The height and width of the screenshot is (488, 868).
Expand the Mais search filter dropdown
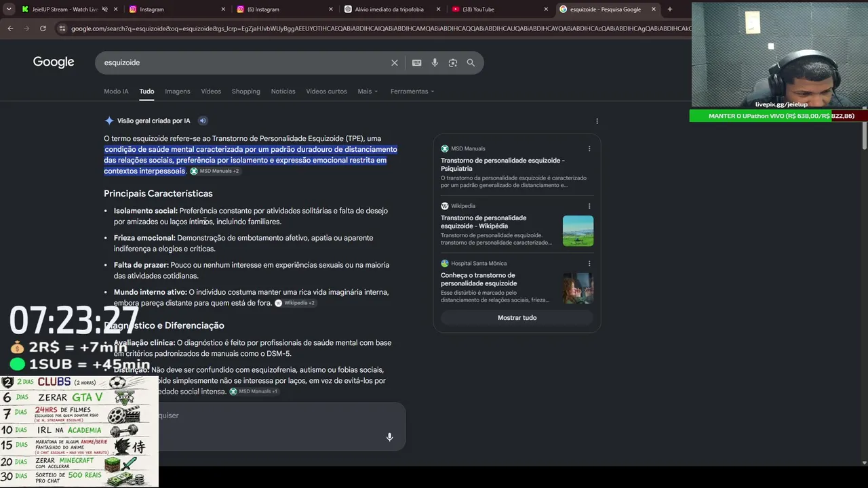[368, 91]
